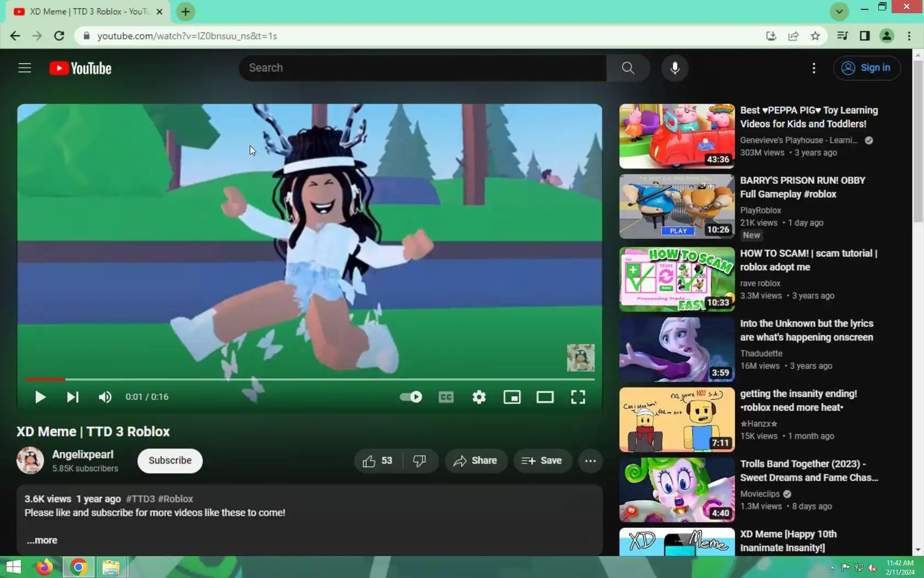Go back to the previous page
Image resolution: width=924 pixels, height=578 pixels.
tap(15, 36)
